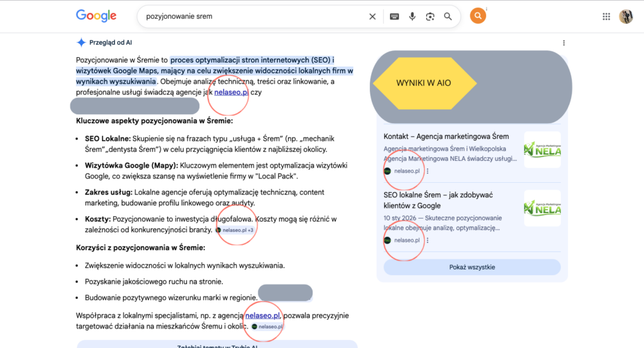Open the nelaseo.pl link after 'z agencją'
This screenshot has width=644, height=348.
262,315
